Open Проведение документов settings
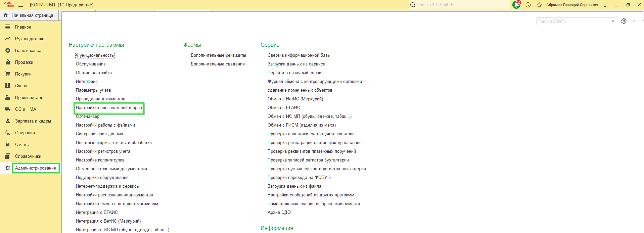This screenshot has height=233, width=644. pyautogui.click(x=100, y=99)
